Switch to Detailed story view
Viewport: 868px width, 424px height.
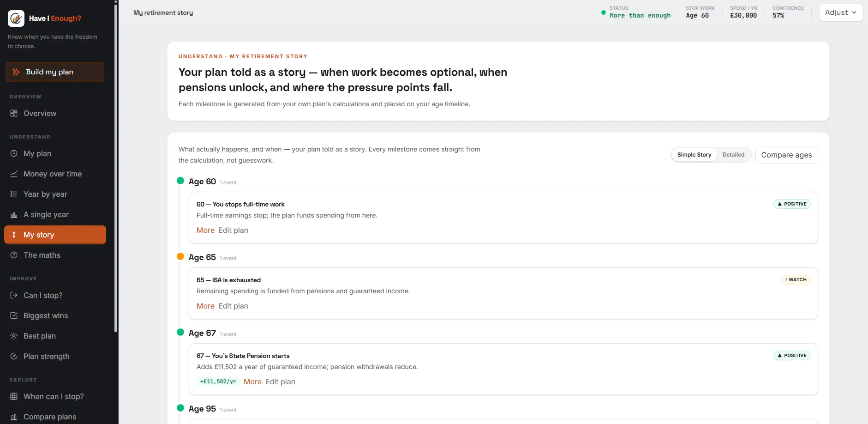(x=733, y=155)
